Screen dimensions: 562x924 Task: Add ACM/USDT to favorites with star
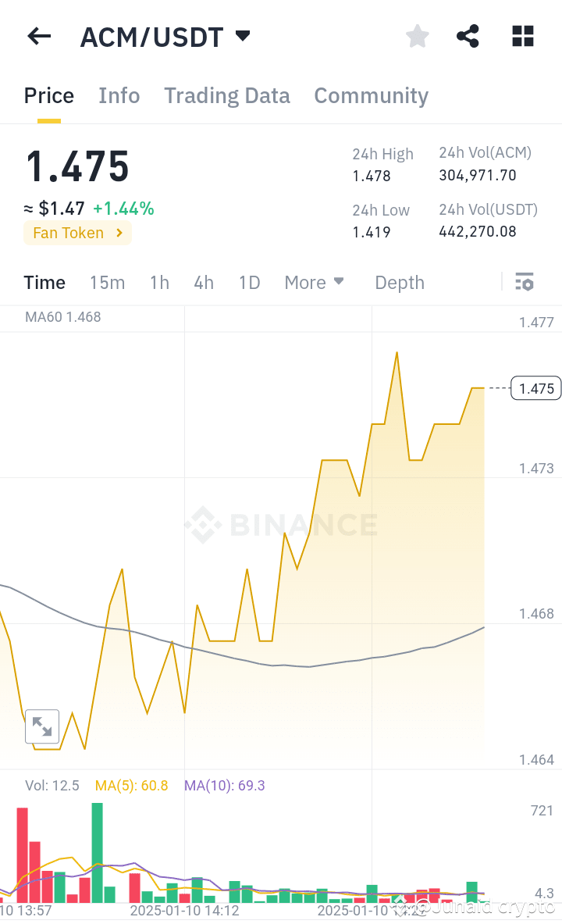point(418,36)
